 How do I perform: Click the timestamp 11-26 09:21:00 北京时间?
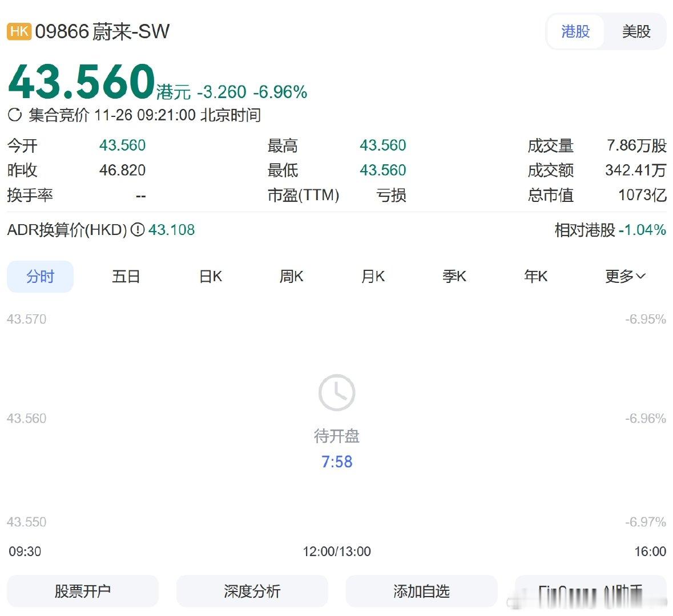coord(178,115)
